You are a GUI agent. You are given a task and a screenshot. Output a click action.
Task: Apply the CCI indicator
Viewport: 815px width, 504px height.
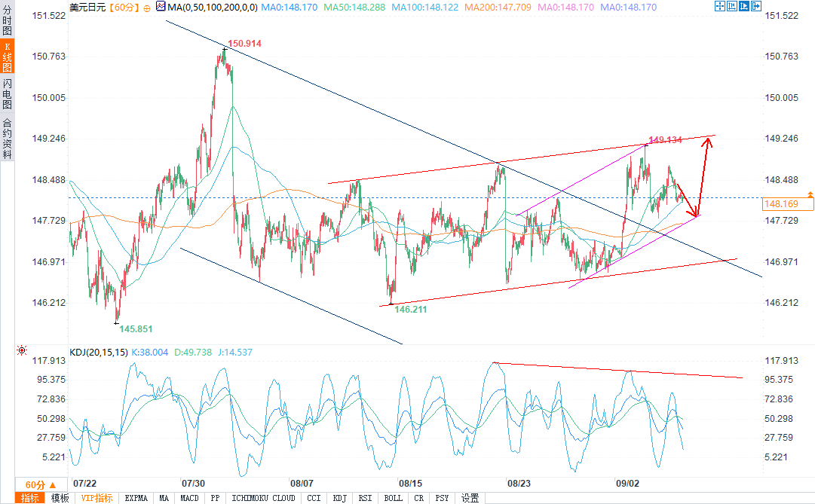pos(314,498)
